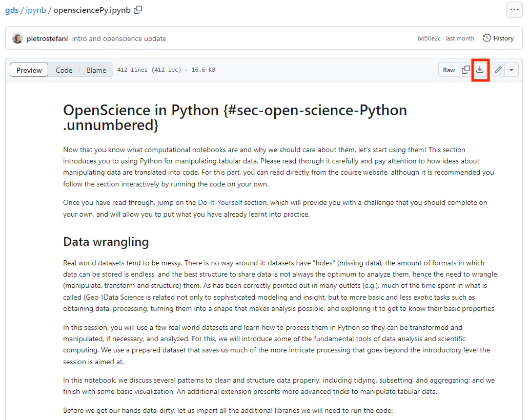529x420 pixels.
Task: Open pietrostefani user profile link
Action: (x=47, y=38)
